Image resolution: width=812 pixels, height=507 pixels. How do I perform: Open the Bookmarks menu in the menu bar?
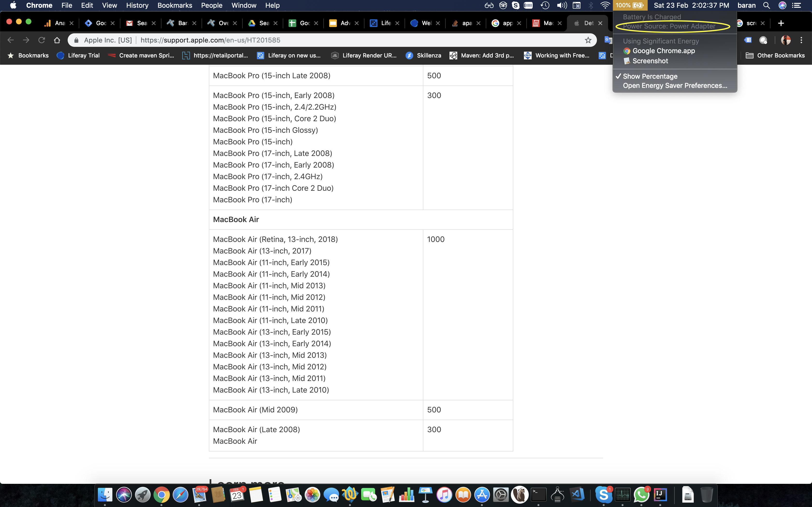coord(174,5)
